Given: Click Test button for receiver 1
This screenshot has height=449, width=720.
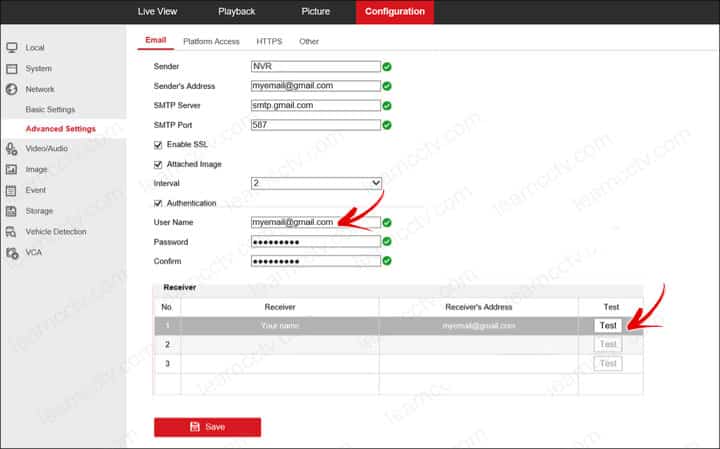Looking at the screenshot, I should coord(607,325).
